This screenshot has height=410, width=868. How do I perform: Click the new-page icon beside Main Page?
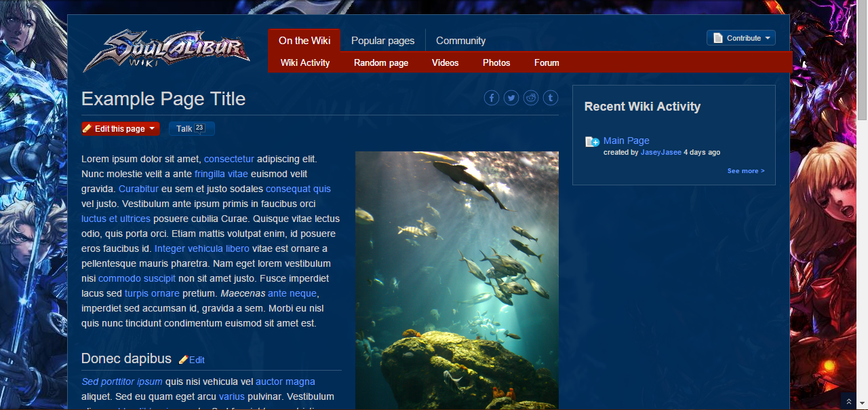[592, 142]
